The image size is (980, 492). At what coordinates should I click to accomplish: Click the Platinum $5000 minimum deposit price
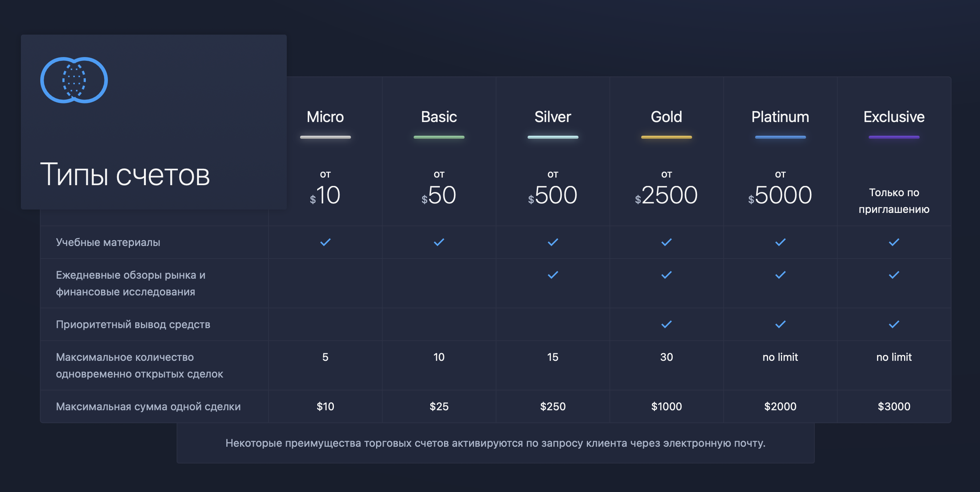780,195
